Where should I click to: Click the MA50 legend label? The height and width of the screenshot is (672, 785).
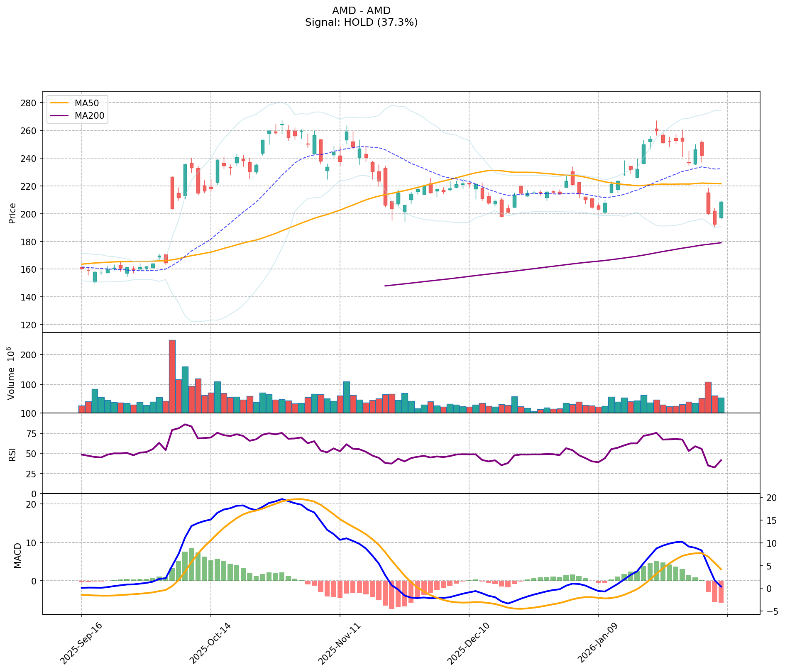(x=86, y=103)
